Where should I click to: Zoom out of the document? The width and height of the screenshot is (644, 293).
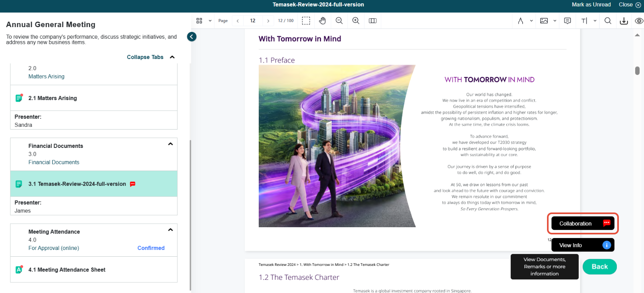(x=339, y=21)
